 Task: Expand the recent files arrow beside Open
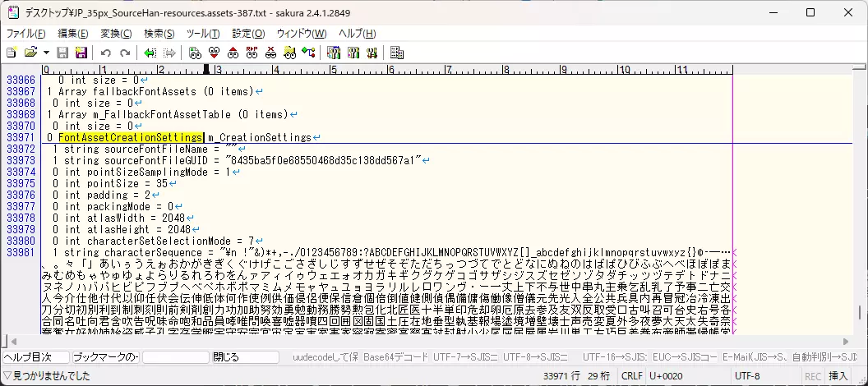click(x=46, y=53)
